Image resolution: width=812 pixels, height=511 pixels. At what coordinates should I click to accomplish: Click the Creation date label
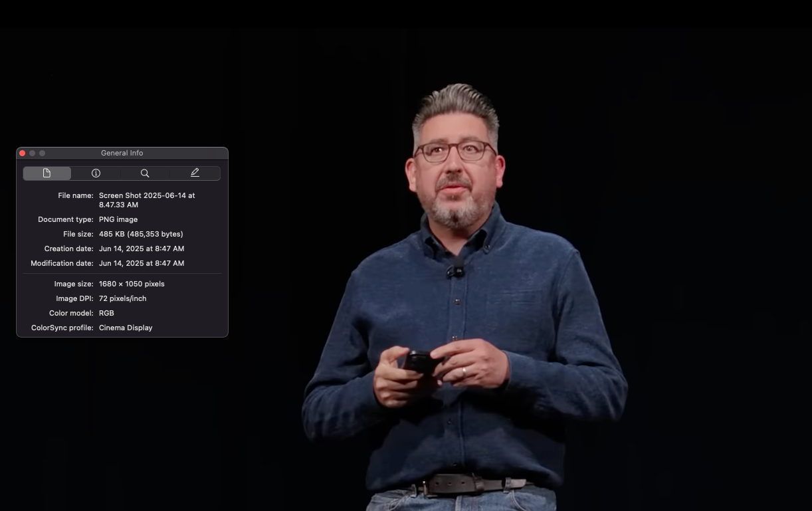point(69,249)
